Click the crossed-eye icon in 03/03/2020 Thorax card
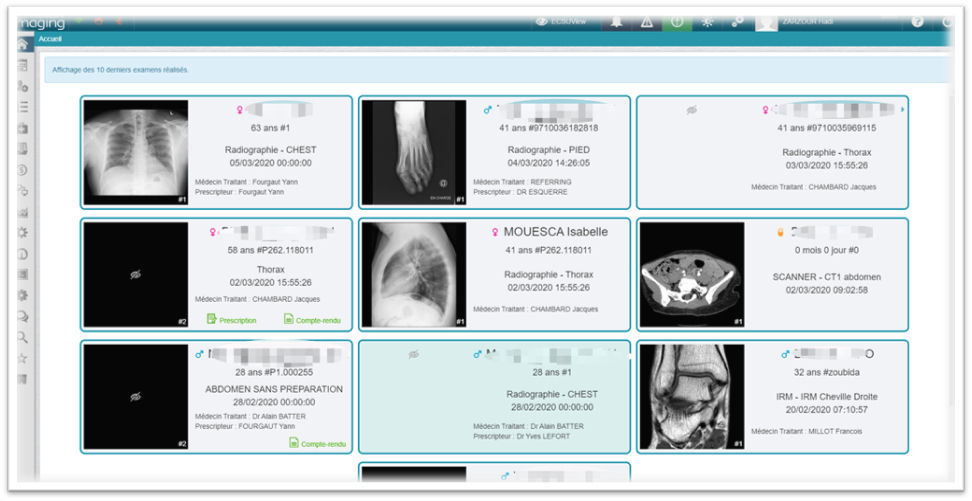 (692, 110)
